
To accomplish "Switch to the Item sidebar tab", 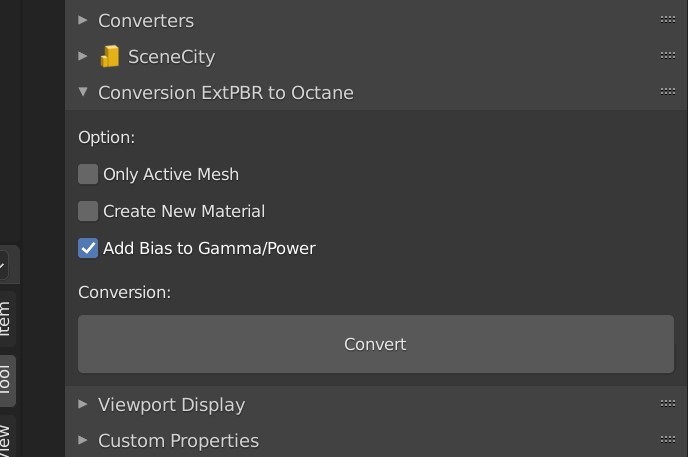I will (5, 318).
